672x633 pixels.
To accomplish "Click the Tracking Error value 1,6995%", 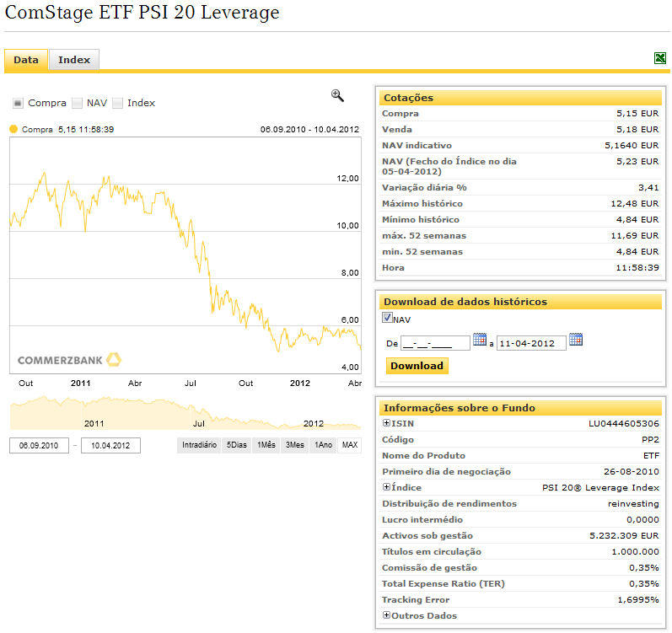I will pos(638,599).
